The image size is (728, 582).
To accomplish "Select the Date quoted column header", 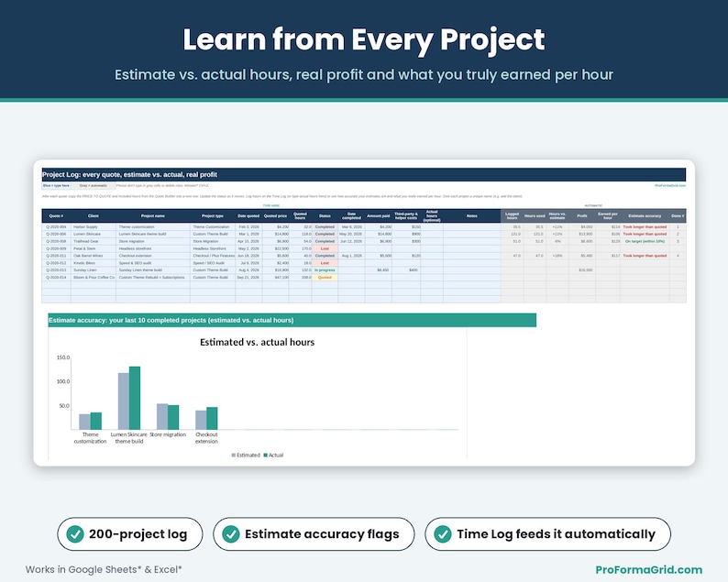I will tap(248, 215).
